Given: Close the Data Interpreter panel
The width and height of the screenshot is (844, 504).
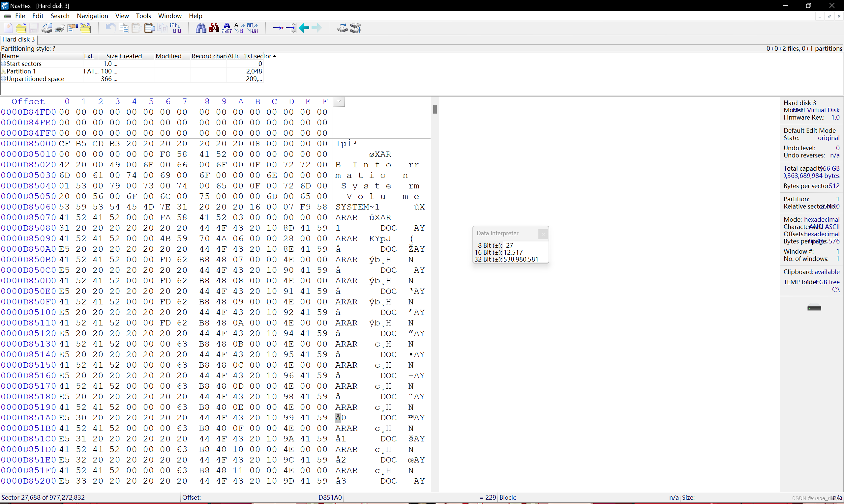Looking at the screenshot, I should (543, 234).
